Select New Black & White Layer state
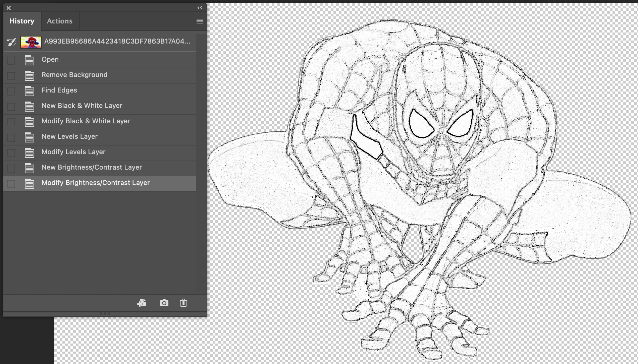The height and width of the screenshot is (364, 638). [x=100, y=107]
